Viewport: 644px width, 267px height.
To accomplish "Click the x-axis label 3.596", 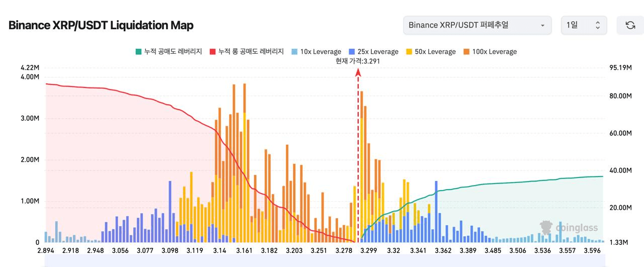I will coord(592,250).
